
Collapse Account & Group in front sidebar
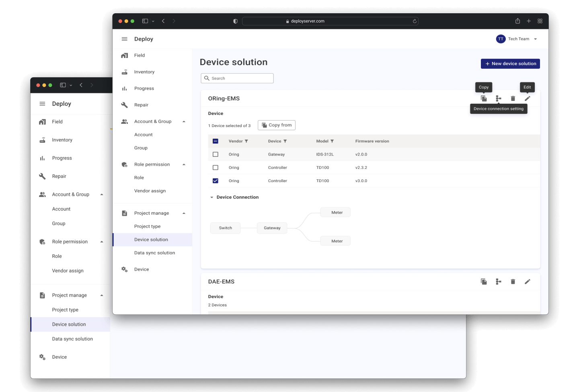(184, 121)
